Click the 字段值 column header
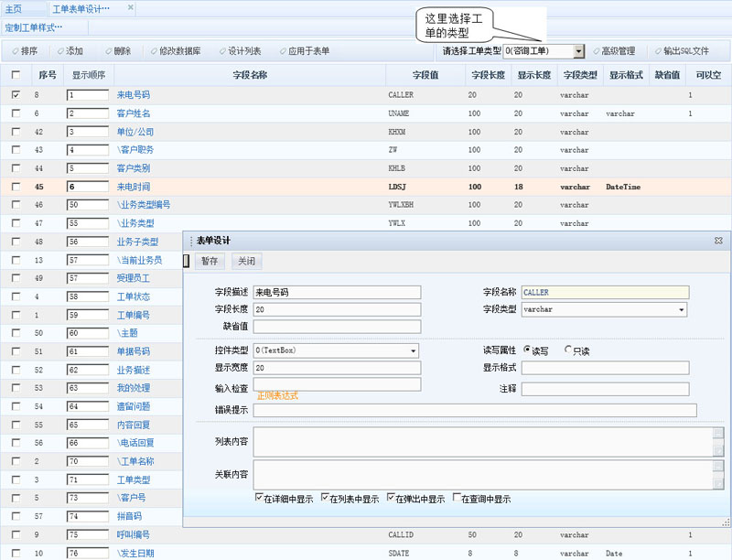732x560 pixels. 425,75
